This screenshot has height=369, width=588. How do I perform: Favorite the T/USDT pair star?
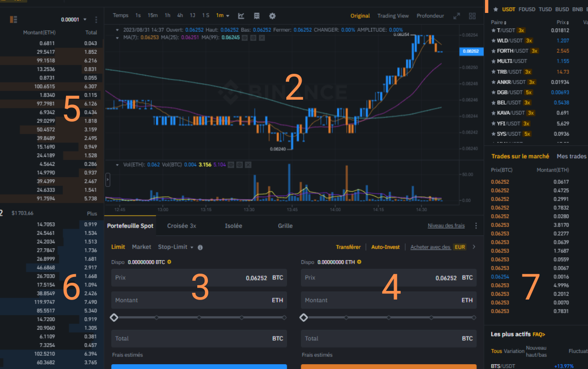click(x=494, y=30)
